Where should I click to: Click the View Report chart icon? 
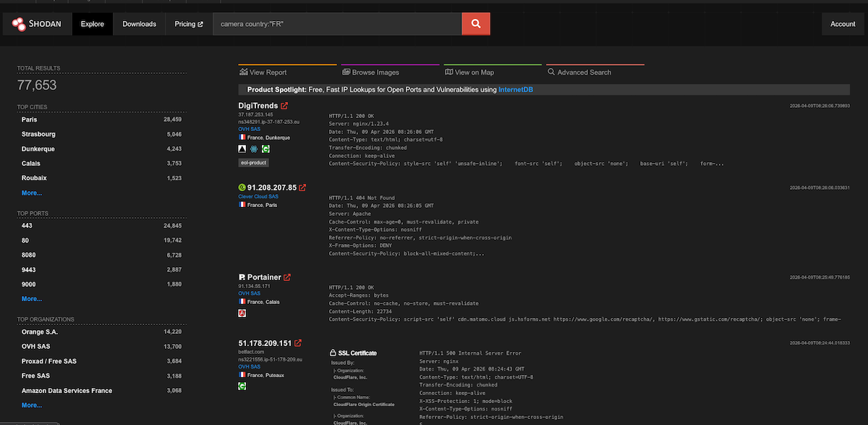[244, 72]
